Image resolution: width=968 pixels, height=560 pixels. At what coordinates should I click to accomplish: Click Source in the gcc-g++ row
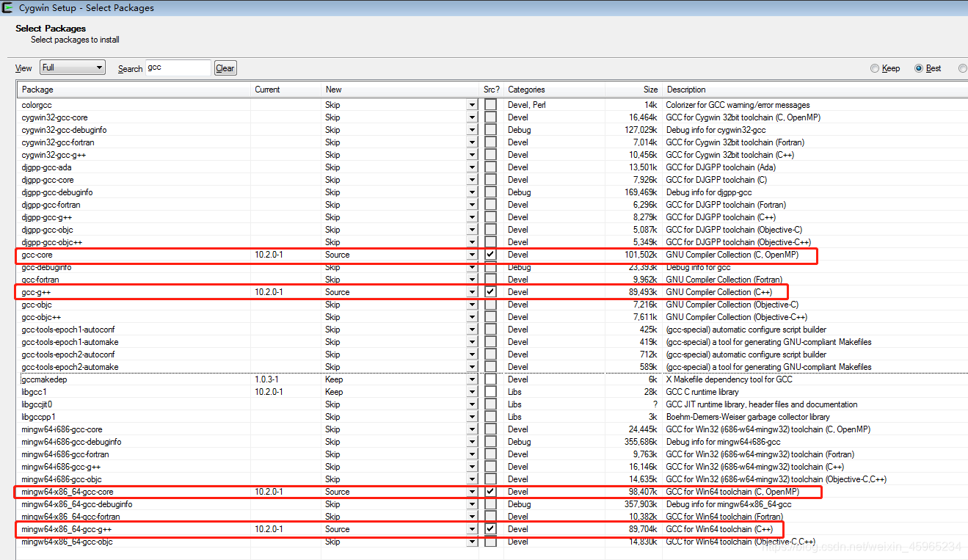coord(338,292)
